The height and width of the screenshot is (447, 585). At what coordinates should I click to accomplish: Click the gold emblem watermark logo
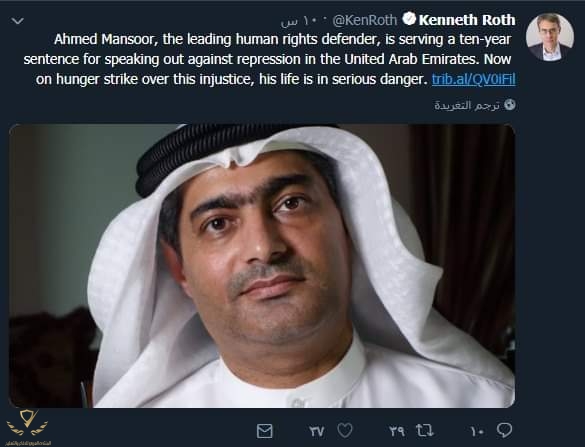27,423
